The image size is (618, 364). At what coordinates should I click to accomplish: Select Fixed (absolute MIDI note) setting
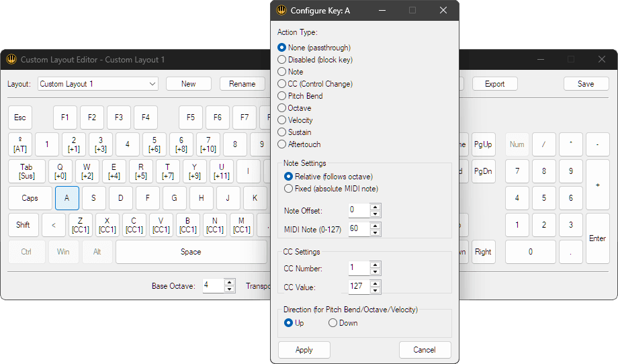(331, 189)
